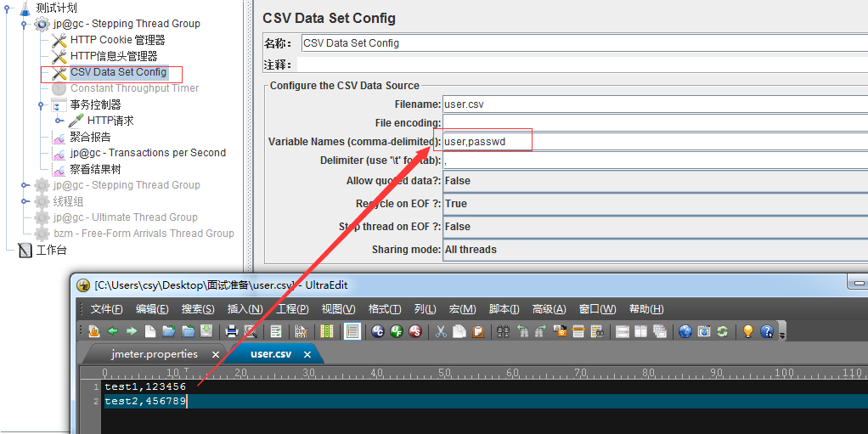Screen dimensions: 868x434
Task: Switch to the jmeter.properties tab
Action: (155, 354)
